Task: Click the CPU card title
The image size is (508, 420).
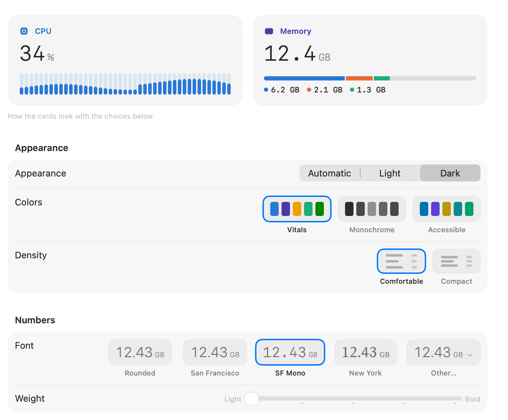Action: tap(43, 31)
